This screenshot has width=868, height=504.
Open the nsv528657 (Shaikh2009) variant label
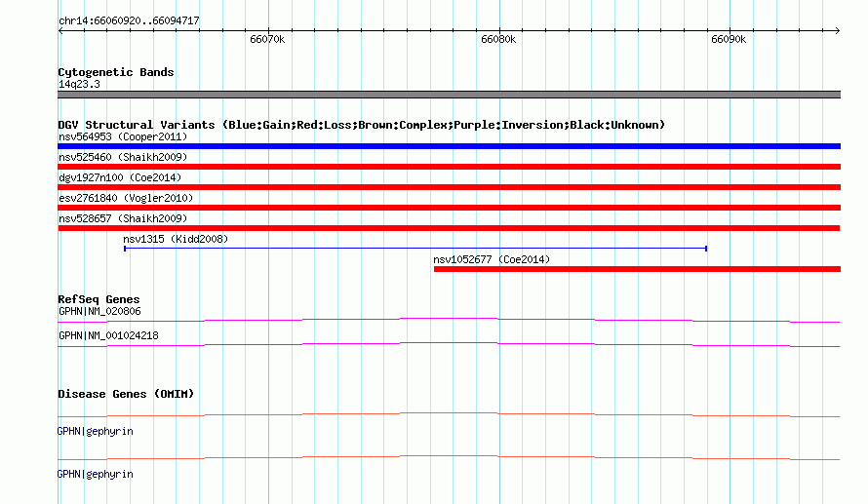pos(123,218)
